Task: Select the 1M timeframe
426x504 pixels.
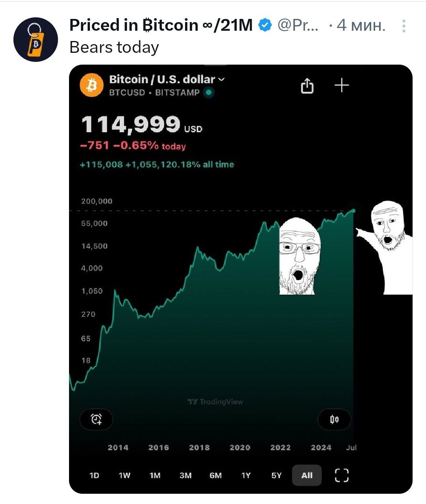Action: coord(155,475)
